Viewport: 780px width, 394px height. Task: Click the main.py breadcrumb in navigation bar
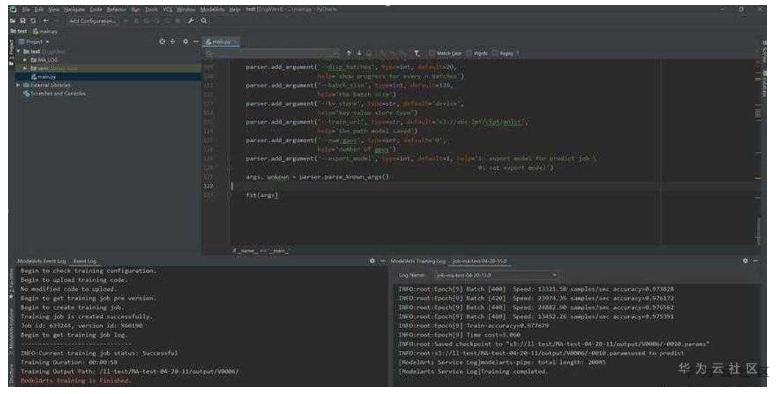click(x=46, y=31)
